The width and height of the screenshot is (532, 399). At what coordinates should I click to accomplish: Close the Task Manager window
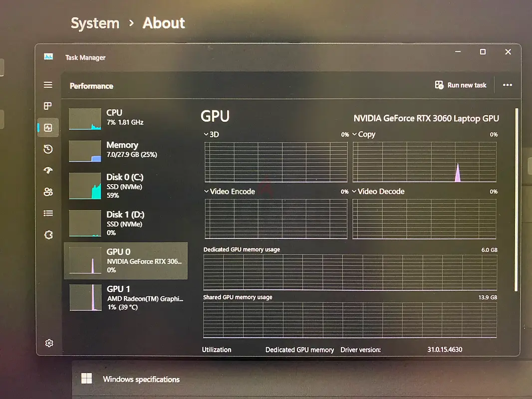click(x=508, y=52)
